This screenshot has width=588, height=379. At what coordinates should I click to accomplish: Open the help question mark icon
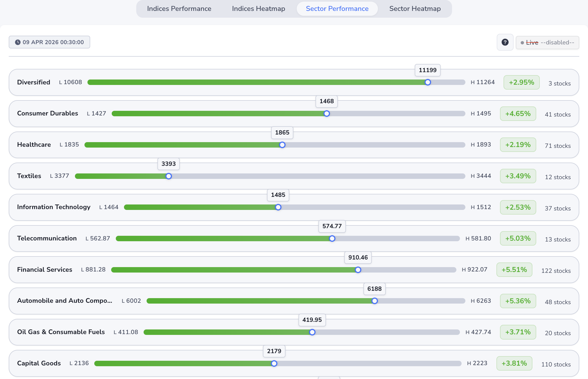pyautogui.click(x=505, y=42)
